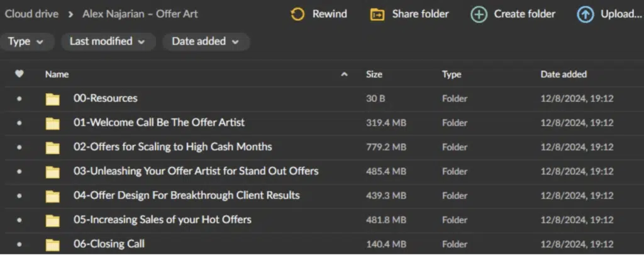This screenshot has width=644, height=277.
Task: Open 04-Offer Design For Breakthrough Client Results
Action: 186,195
